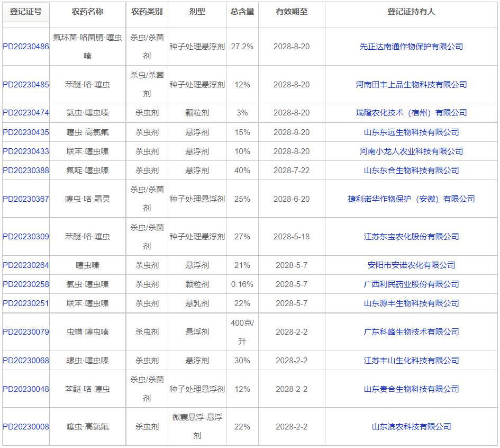This screenshot has height=448, width=500.
Task: Select pesticide name 虫螨·噻虫嗪
Action: point(88,332)
